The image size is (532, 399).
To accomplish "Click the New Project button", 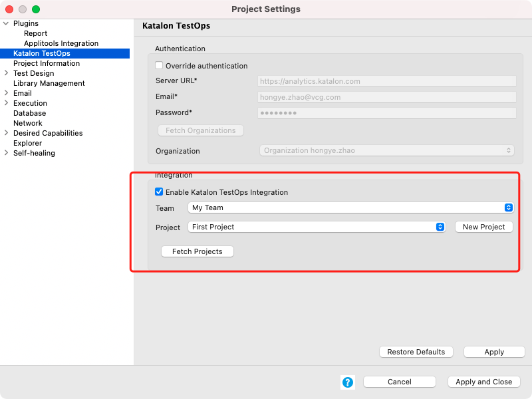I will [484, 227].
